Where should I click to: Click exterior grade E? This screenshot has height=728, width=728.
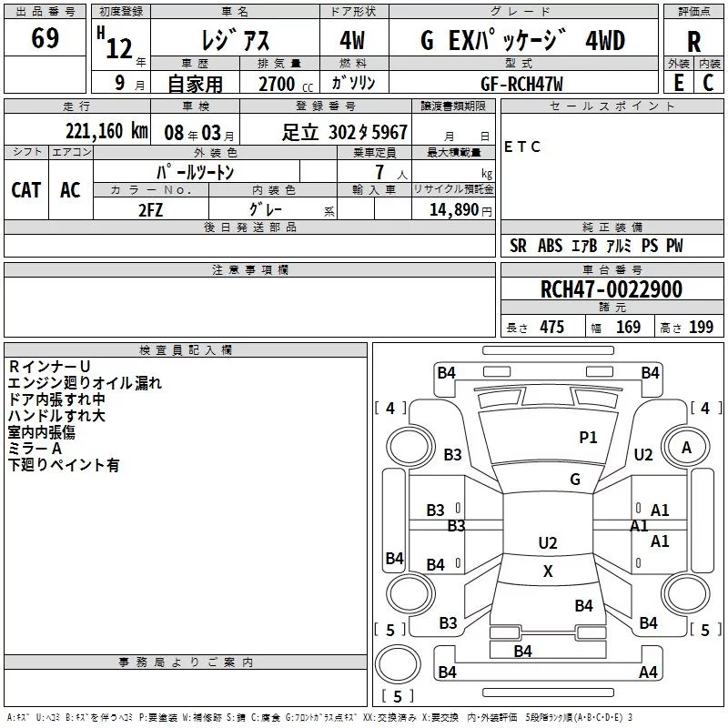click(678, 83)
